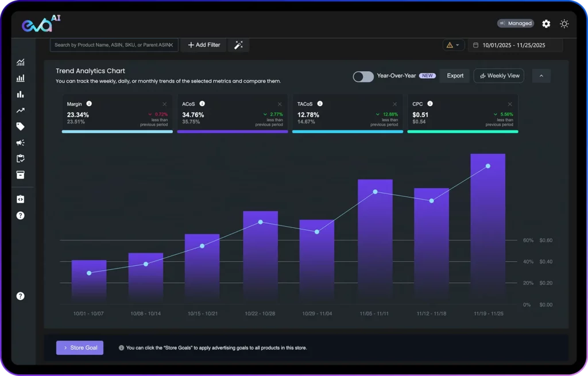
Task: Click the bar chart analytics icon in the sidebar
Action: click(x=21, y=94)
